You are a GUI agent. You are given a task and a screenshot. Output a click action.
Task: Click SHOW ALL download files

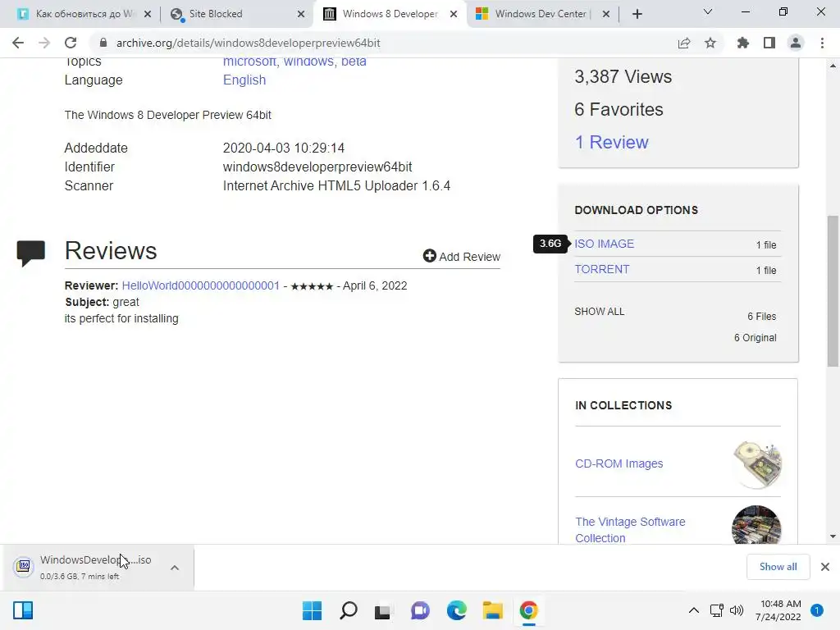coord(600,311)
